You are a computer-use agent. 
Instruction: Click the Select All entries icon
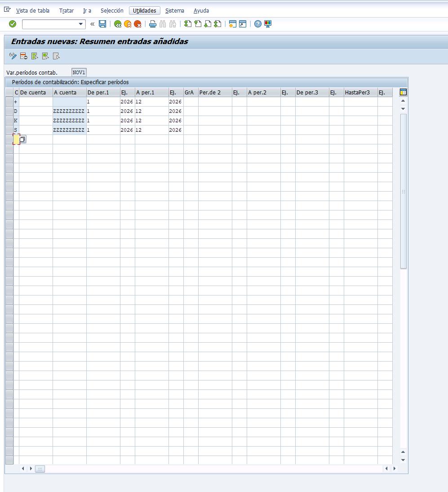[x=35, y=56]
